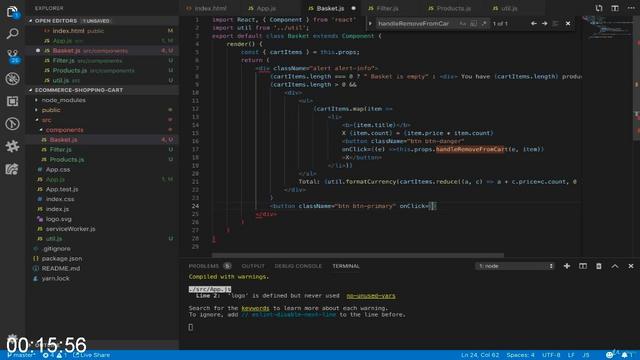Open the GitLens clock-like icon in activity bar
This screenshot has width=640, height=360.
[12, 123]
